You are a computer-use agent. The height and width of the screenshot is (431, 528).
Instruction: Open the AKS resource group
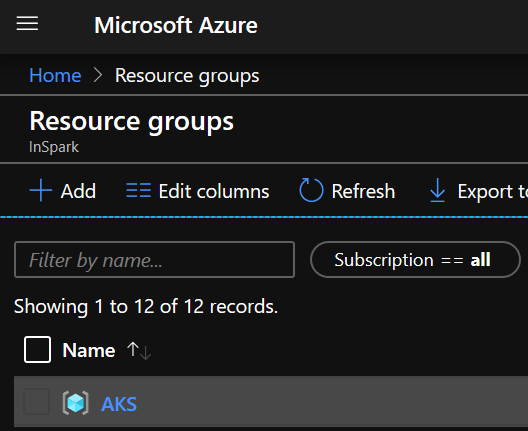[x=119, y=404]
